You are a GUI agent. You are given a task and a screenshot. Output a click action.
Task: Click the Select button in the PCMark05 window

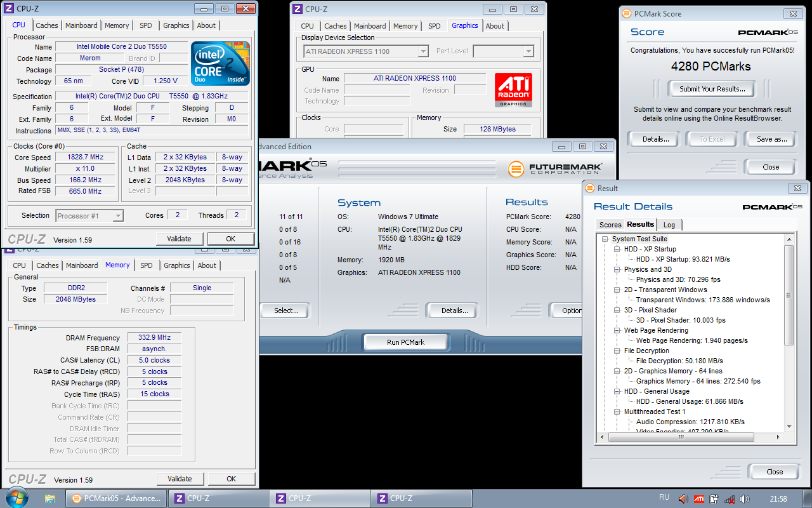click(286, 311)
